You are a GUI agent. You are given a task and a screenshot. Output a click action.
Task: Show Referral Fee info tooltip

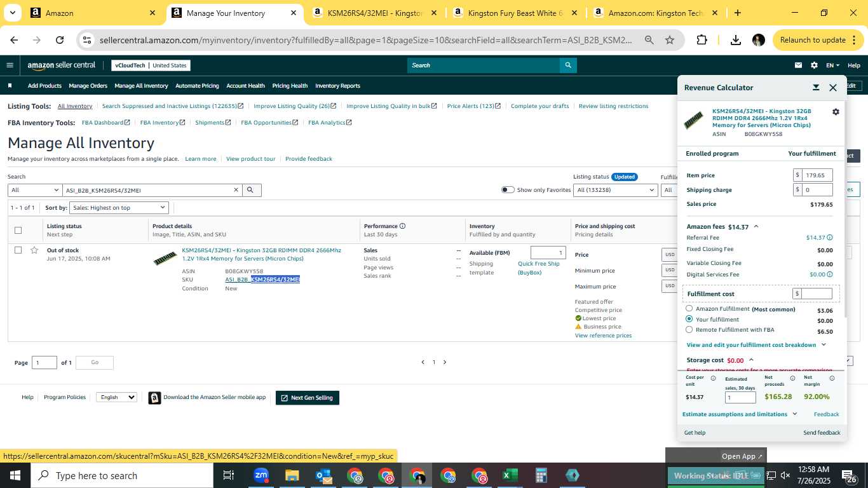pyautogui.click(x=830, y=238)
